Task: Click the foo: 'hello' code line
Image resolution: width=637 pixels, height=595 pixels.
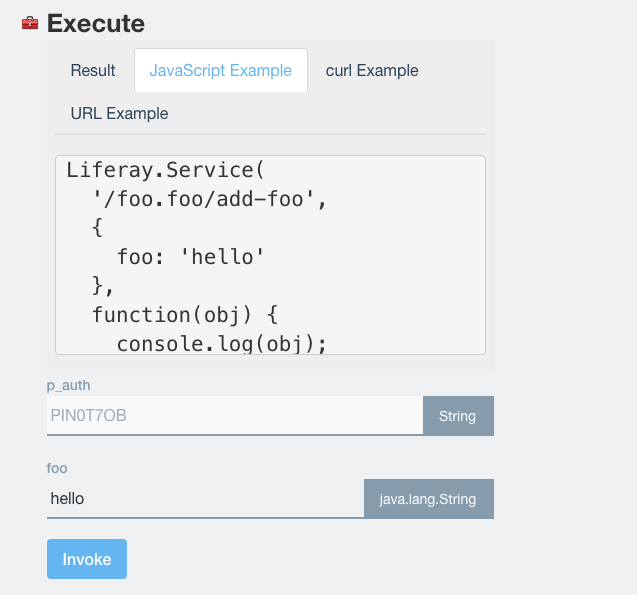Action: click(191, 257)
